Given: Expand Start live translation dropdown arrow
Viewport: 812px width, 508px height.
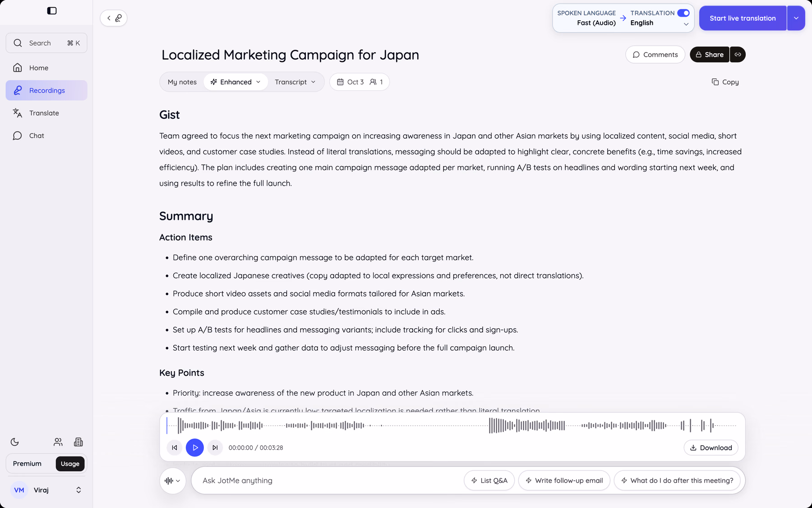Looking at the screenshot, I should coord(796,18).
